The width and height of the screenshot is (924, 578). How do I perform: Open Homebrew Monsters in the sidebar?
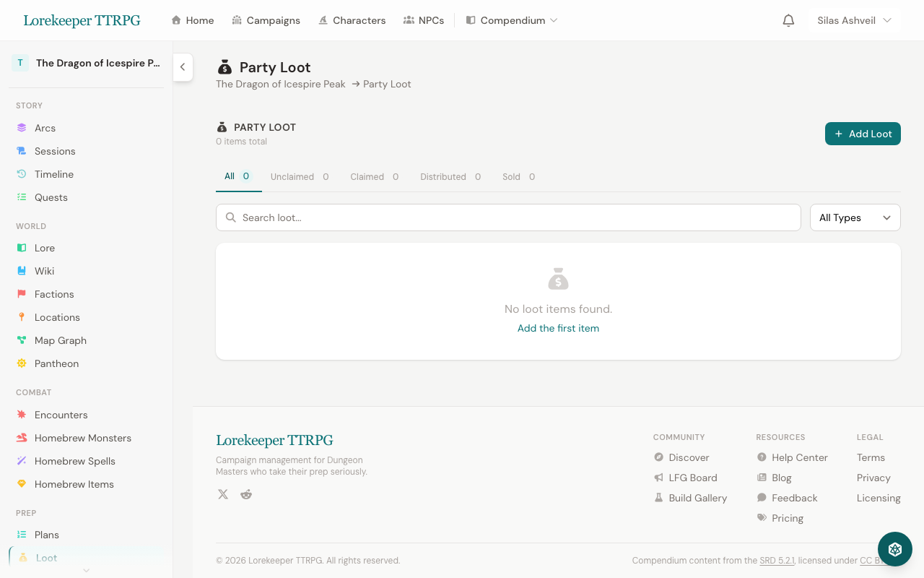(82, 438)
